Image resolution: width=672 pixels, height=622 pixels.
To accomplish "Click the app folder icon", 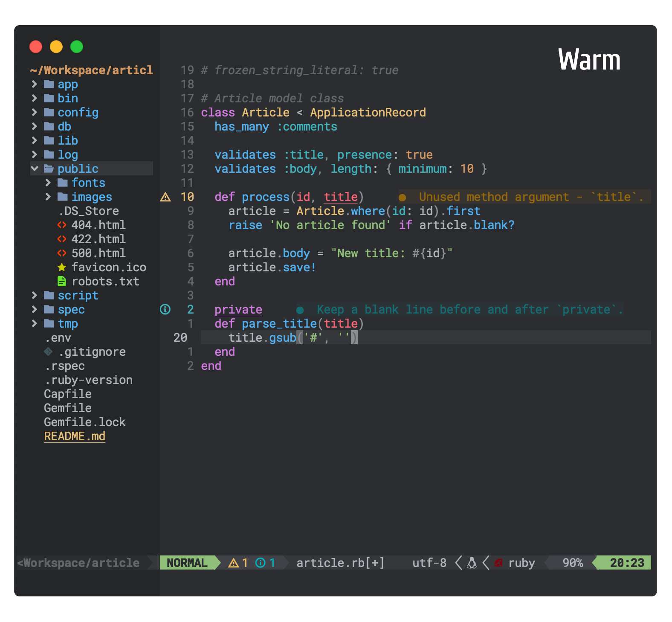I will coord(49,84).
